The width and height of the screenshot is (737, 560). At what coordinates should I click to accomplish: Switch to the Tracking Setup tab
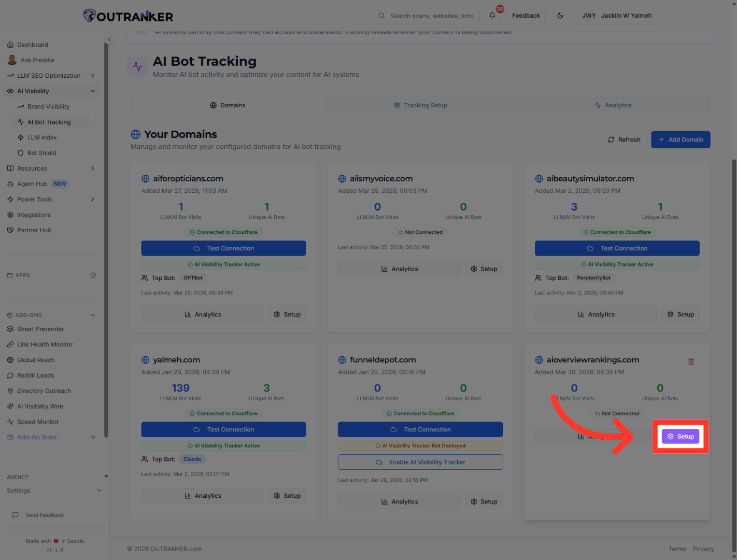(420, 105)
